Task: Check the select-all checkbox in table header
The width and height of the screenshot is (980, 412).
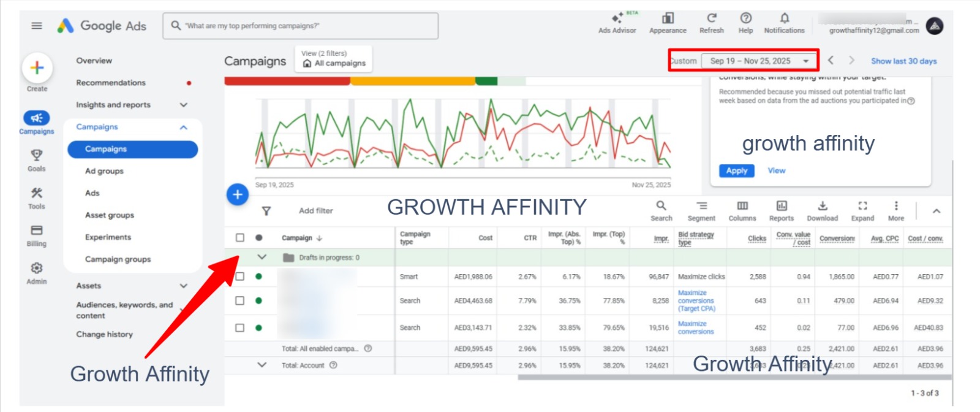Action: 240,238
